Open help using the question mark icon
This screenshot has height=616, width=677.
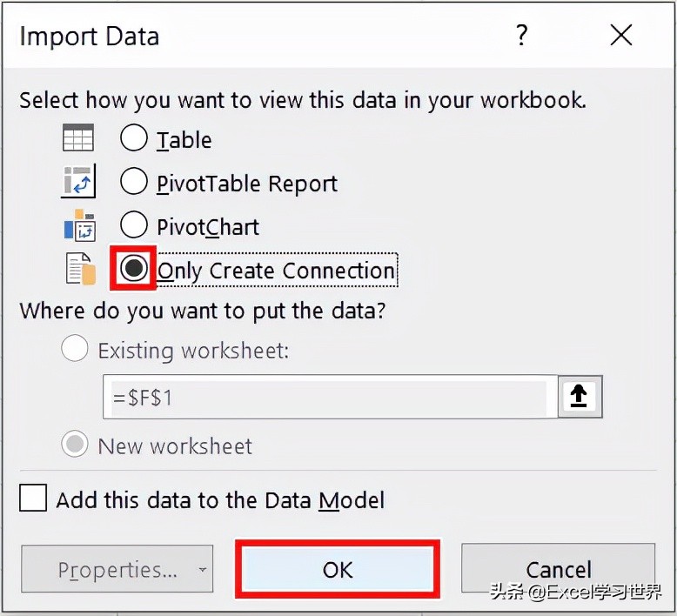coord(521,35)
